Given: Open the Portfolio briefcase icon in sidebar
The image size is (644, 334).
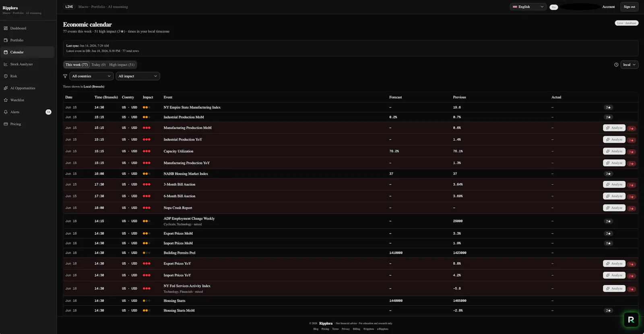Looking at the screenshot, I should point(6,40).
